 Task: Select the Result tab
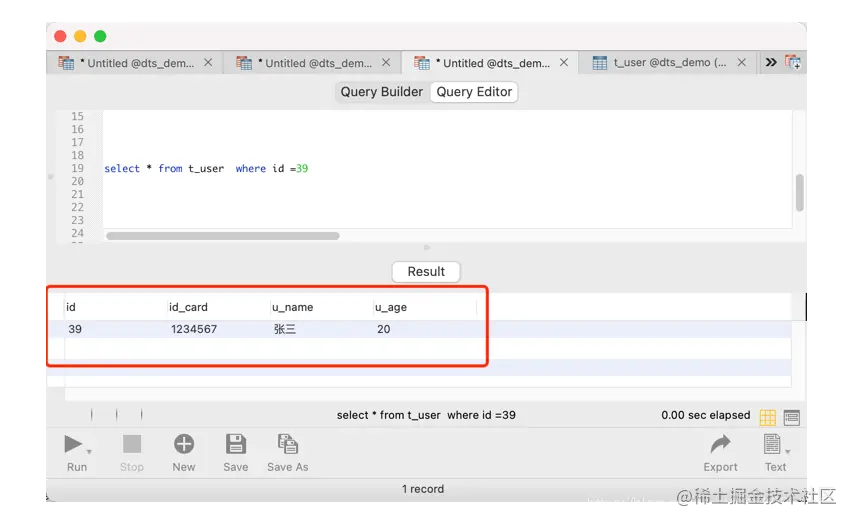point(426,272)
